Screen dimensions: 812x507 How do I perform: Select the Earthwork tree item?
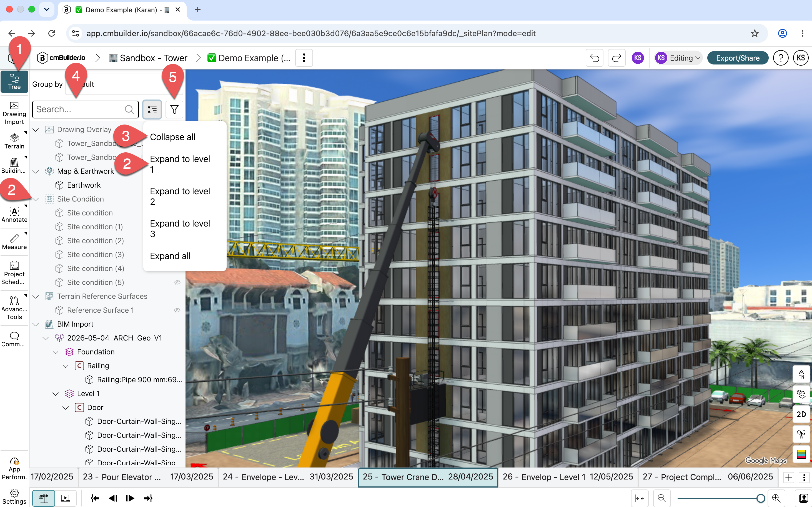(83, 185)
